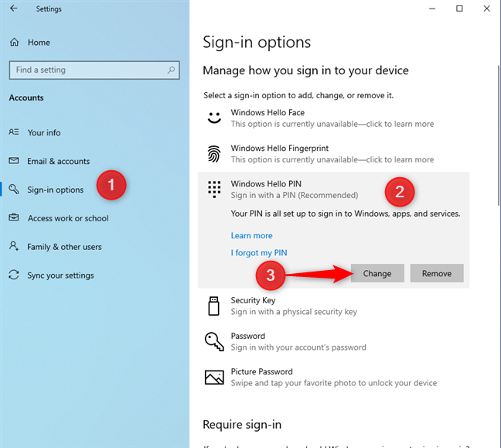Click Fingerprint 'currently unavailable' description text
Viewport: 501px width, 448px height.
click(332, 159)
